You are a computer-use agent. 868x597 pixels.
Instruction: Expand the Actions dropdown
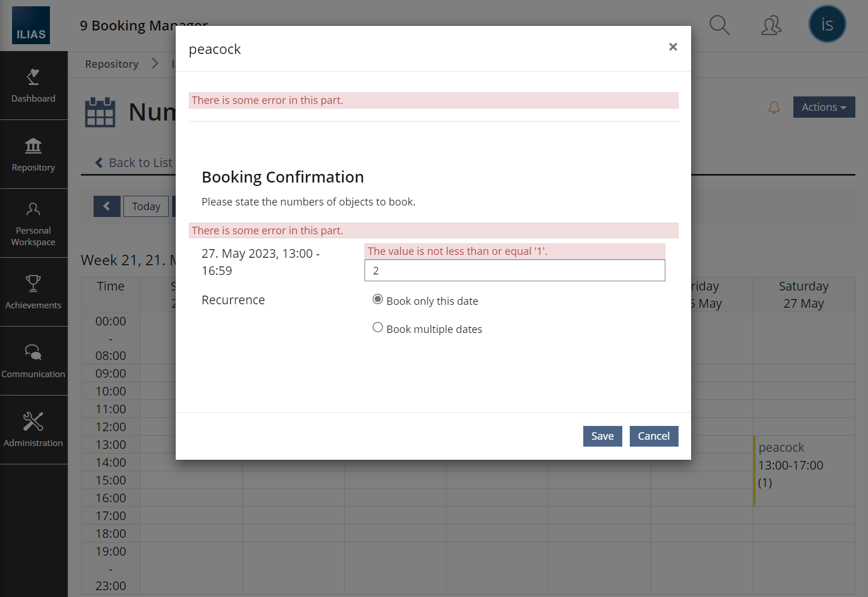[824, 107]
